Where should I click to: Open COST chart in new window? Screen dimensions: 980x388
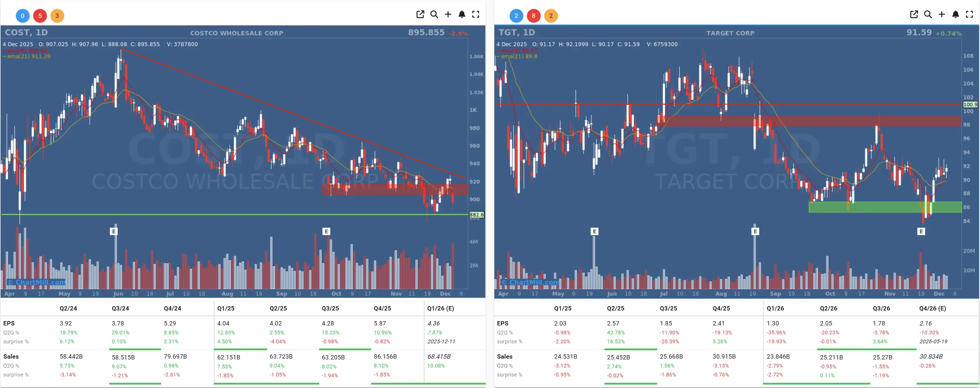tap(420, 14)
